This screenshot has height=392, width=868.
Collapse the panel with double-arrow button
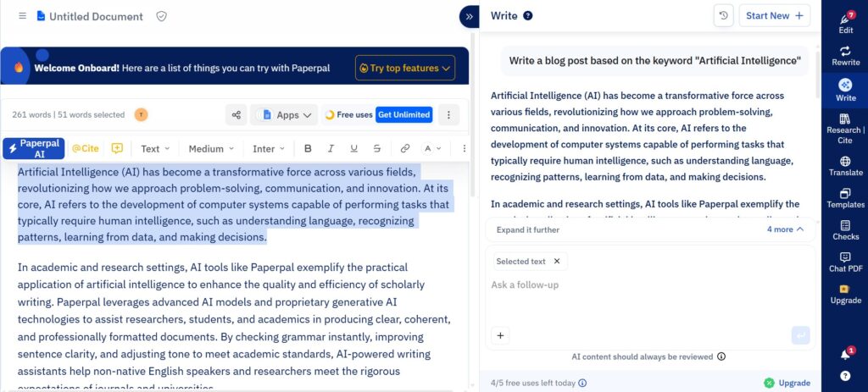pyautogui.click(x=469, y=17)
